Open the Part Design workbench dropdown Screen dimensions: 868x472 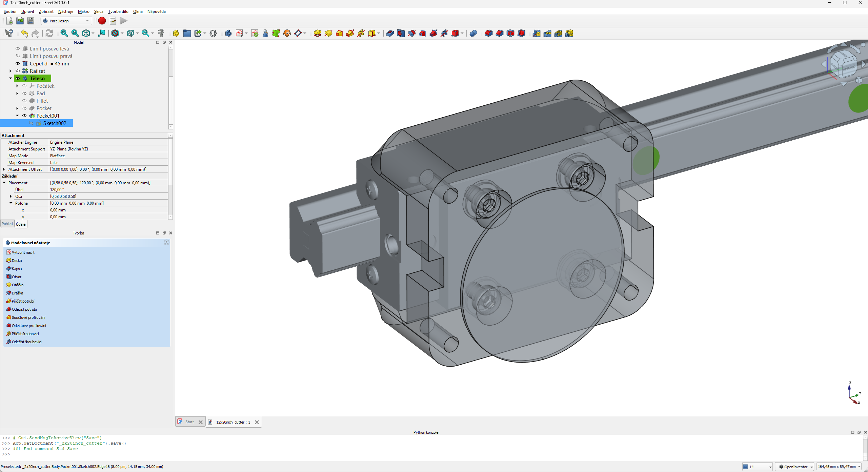[67, 21]
